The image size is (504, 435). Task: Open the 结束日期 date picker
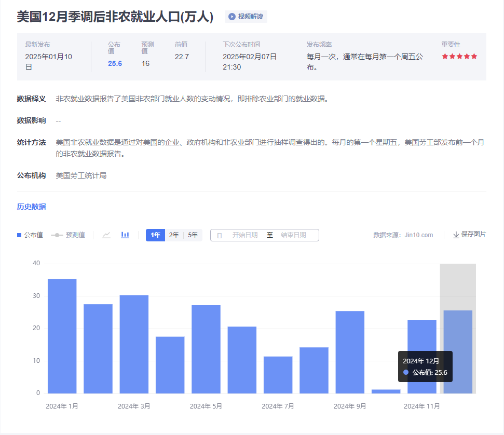293,235
